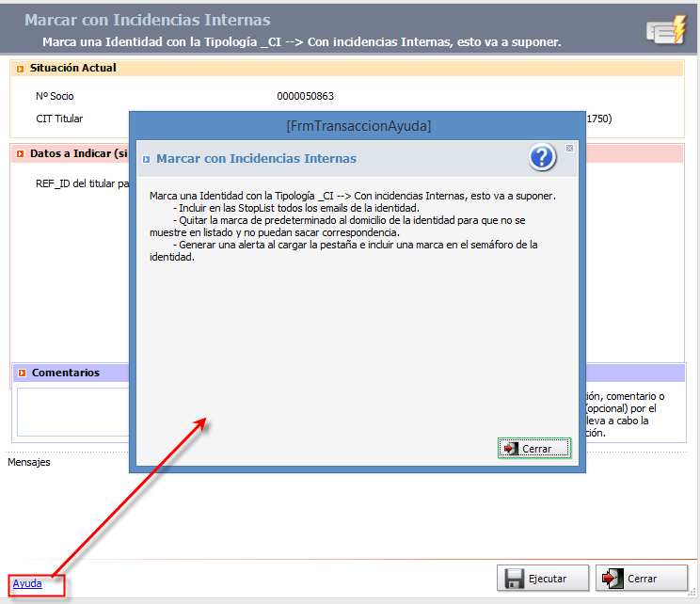The width and height of the screenshot is (700, 604).
Task: Click the Nº Socio label
Action: [x=55, y=96]
